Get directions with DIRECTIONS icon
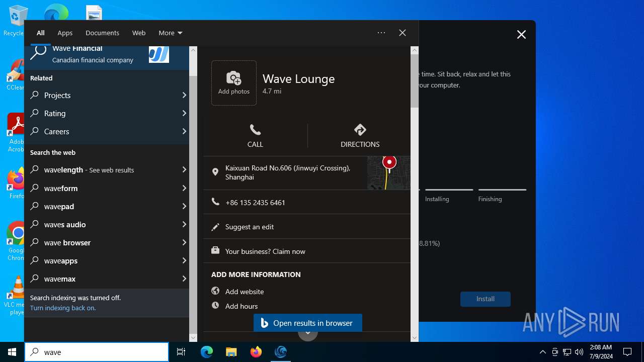Image resolution: width=644 pixels, height=362 pixels. point(360,130)
